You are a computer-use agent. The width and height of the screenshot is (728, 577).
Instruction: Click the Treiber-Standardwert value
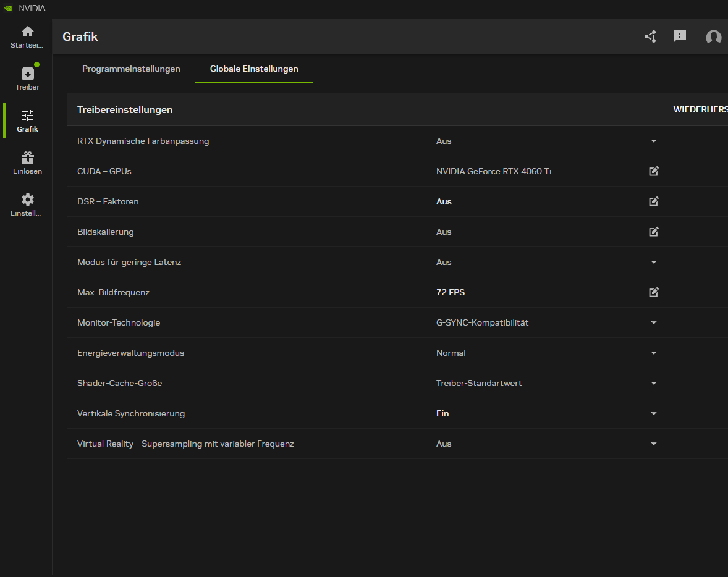pos(479,384)
